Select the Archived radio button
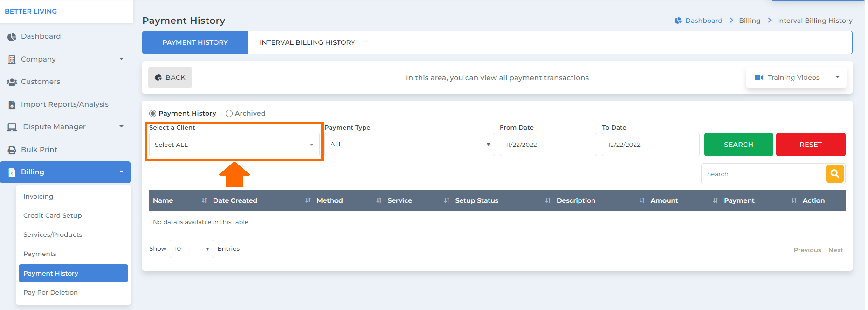The width and height of the screenshot is (868, 310). pos(229,113)
